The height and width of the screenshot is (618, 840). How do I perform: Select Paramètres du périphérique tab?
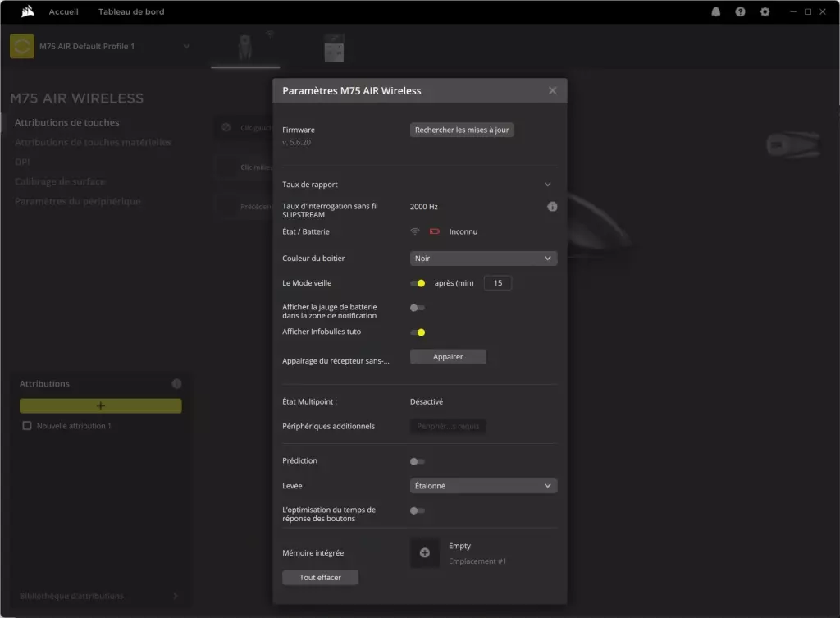pos(78,202)
